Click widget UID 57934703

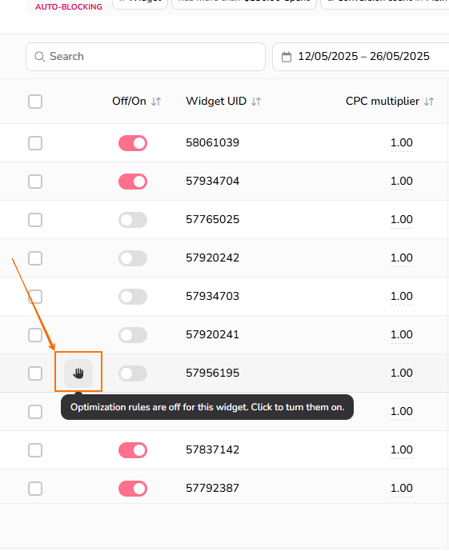[x=213, y=296]
